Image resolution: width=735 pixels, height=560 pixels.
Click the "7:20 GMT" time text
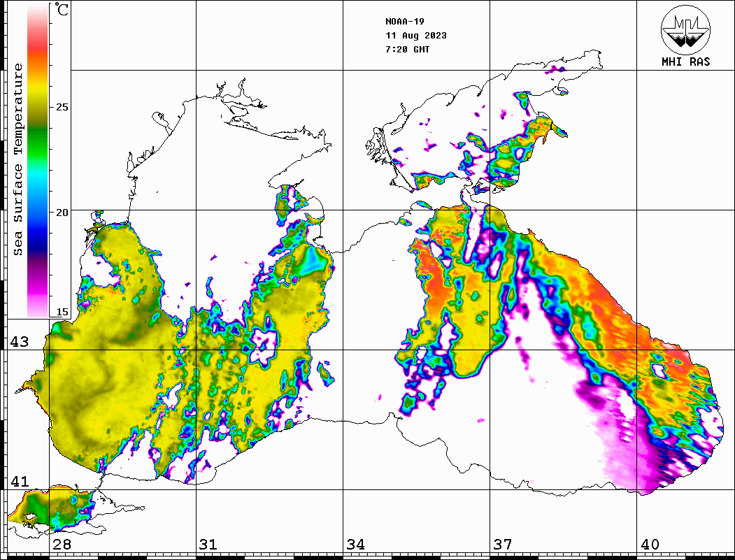(407, 49)
